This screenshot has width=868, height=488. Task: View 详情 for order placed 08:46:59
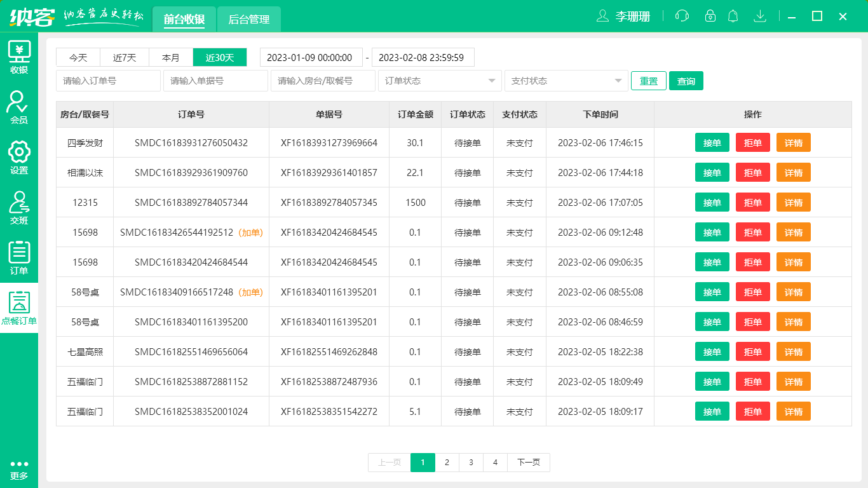794,322
